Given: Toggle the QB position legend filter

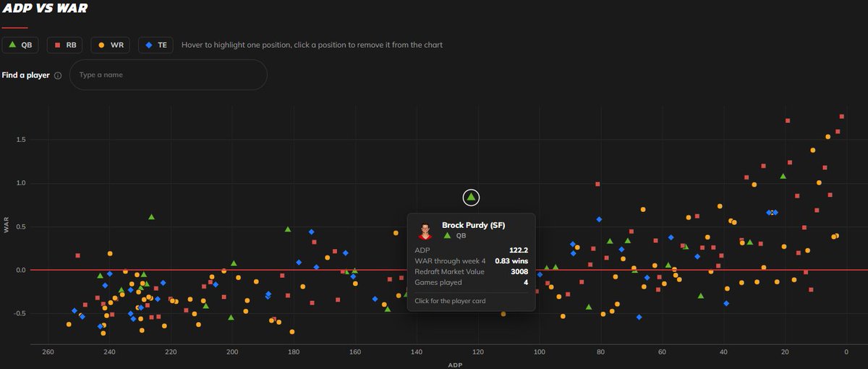Looking at the screenshot, I should [20, 45].
